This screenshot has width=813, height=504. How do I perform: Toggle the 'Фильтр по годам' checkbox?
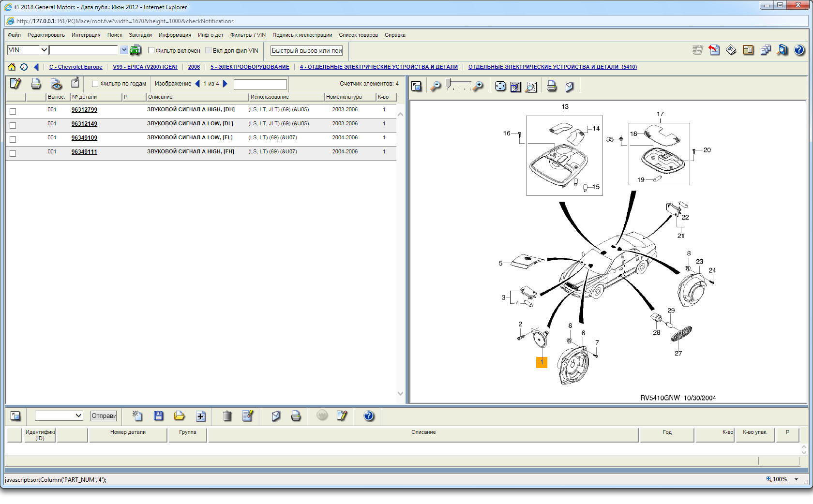95,84
